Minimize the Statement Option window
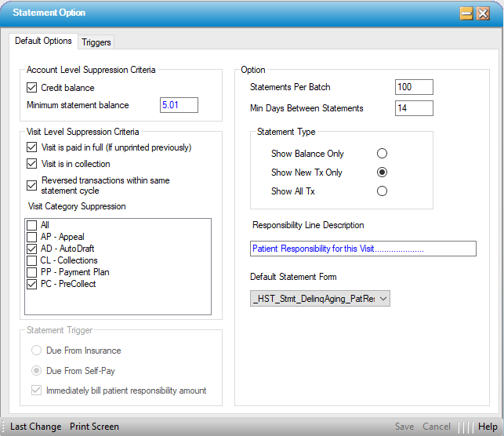This screenshot has width=504, height=436. point(466,13)
